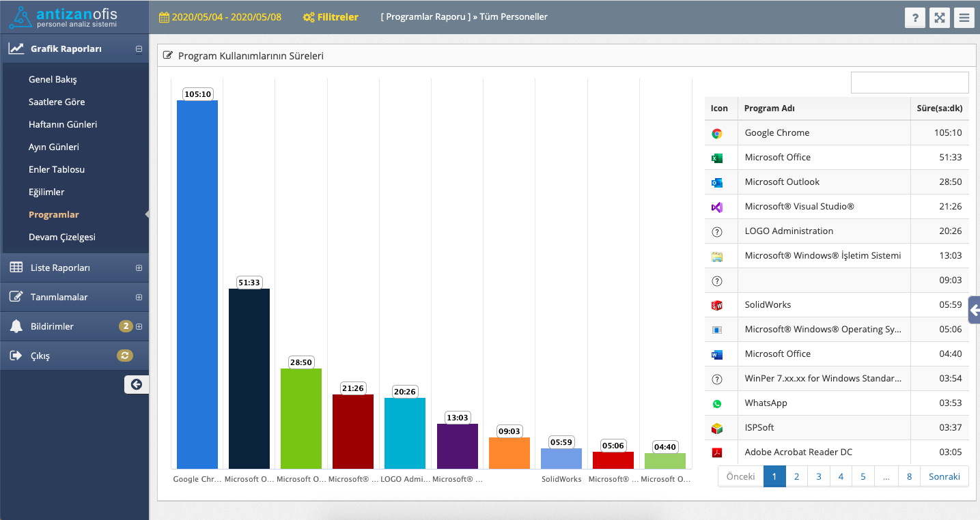Click the Word icon in Microsoft Office row
The height and width of the screenshot is (520, 980).
pyautogui.click(x=717, y=355)
